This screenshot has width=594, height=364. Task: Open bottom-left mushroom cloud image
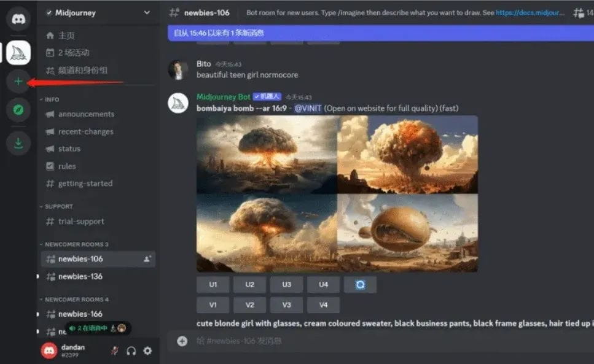click(267, 233)
